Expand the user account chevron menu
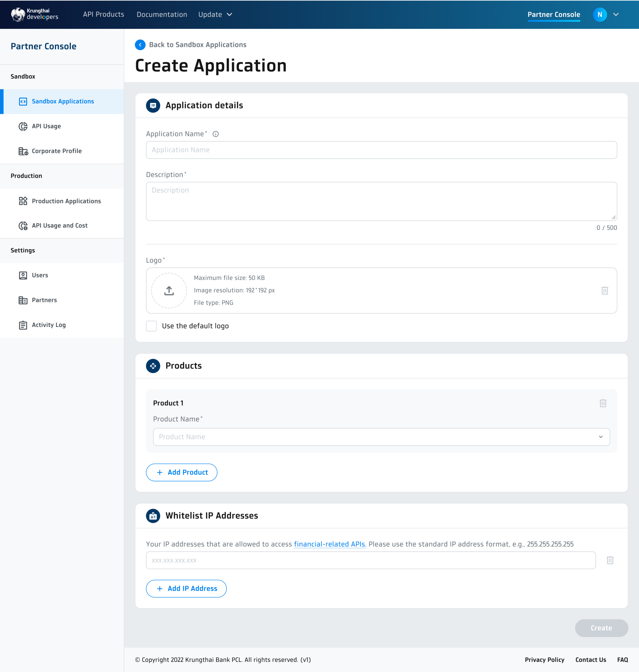 point(616,14)
